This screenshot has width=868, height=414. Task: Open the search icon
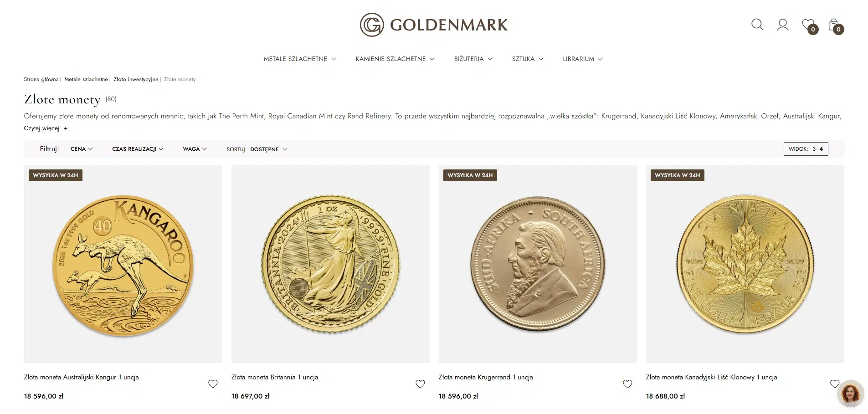[x=757, y=25]
